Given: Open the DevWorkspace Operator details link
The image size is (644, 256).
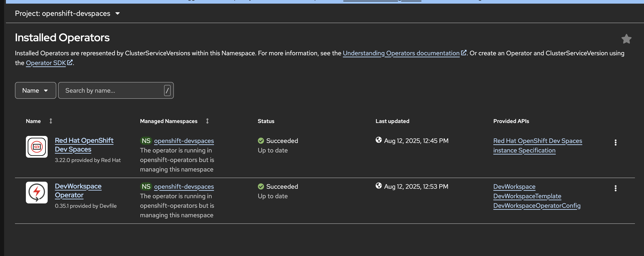Looking at the screenshot, I should [x=78, y=191].
